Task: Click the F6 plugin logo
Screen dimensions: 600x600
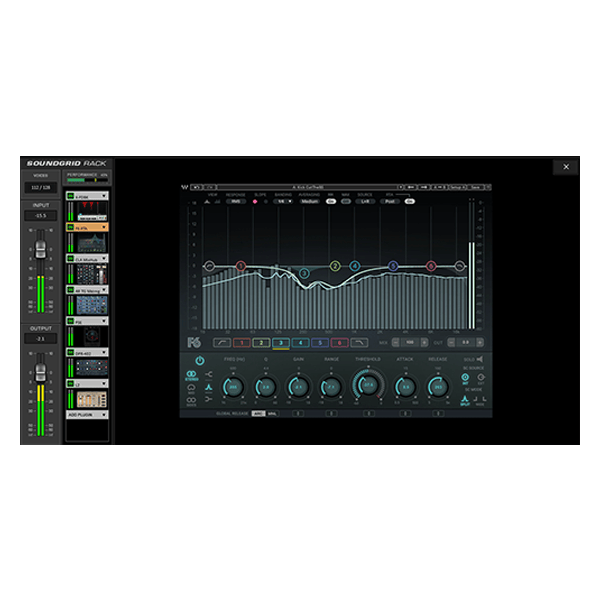Action: (x=194, y=342)
